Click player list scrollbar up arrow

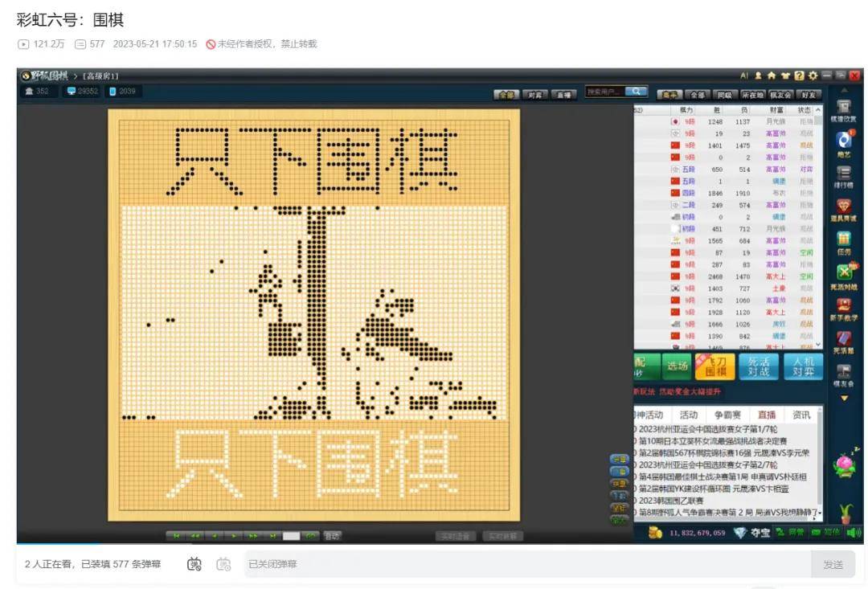tap(817, 110)
